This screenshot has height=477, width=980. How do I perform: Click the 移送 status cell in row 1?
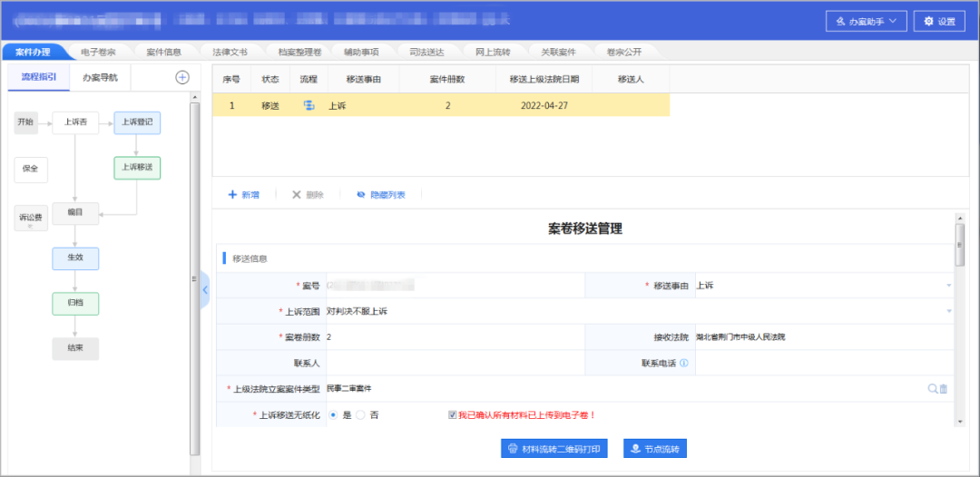[x=270, y=105]
